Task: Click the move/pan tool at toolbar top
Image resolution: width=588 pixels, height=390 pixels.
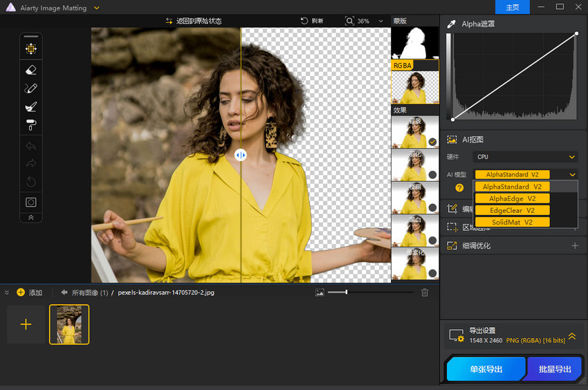Action: pyautogui.click(x=30, y=49)
